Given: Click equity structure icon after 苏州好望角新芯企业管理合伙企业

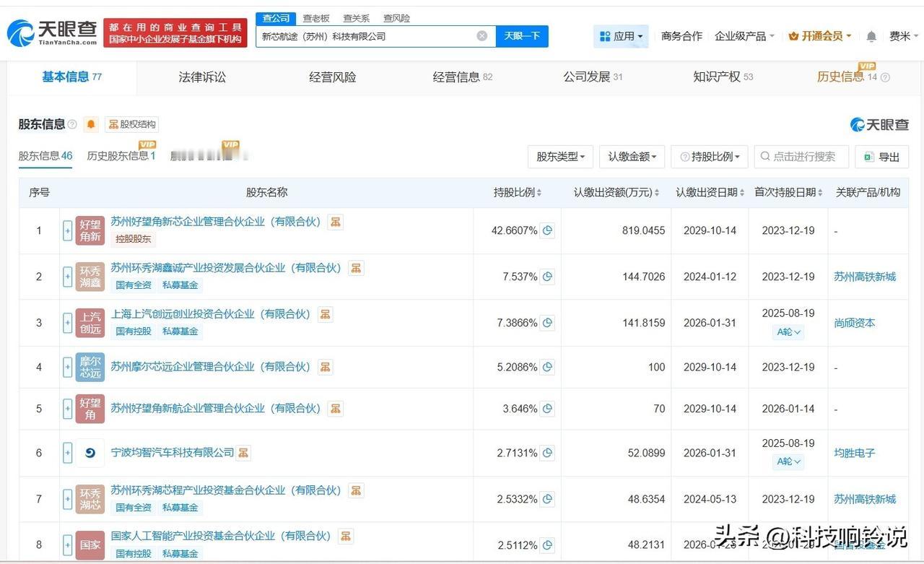Looking at the screenshot, I should 335,222.
